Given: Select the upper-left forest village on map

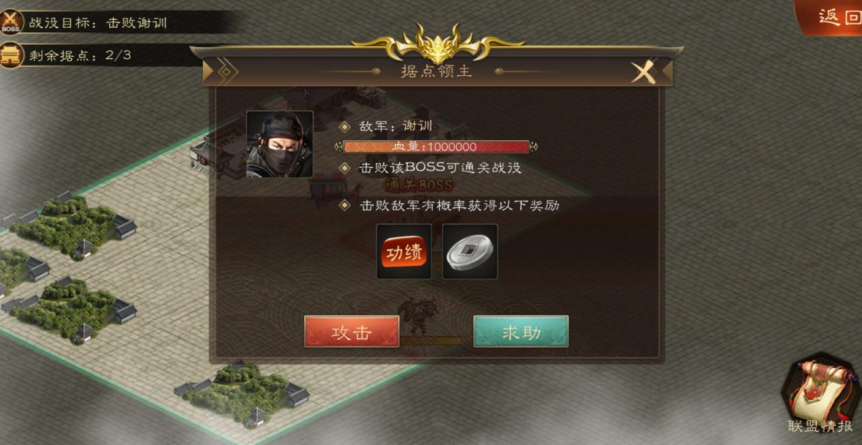Looking at the screenshot, I should (69, 224).
